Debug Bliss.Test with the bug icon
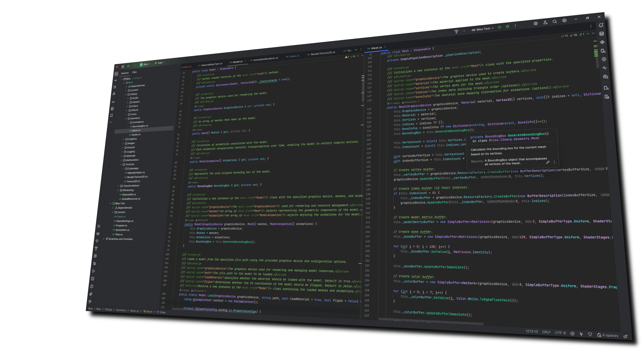Image resolution: width=644 pixels, height=350 pixels. click(x=508, y=27)
